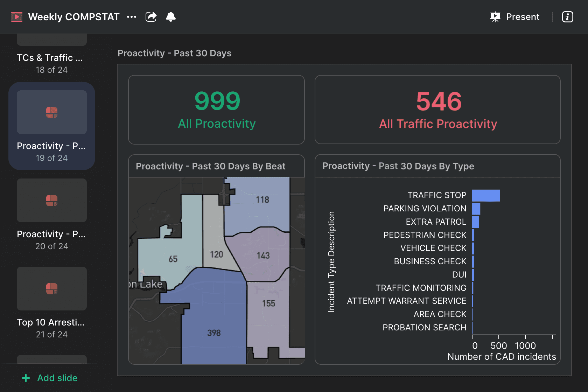Click the share arrow icon
This screenshot has width=588, height=392.
(x=151, y=17)
